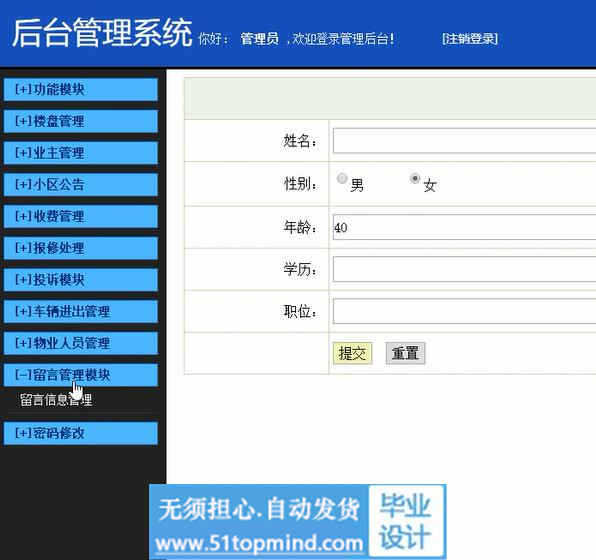The image size is (596, 560).
Task: Select the 男 gender radio button
Action: 342,178
